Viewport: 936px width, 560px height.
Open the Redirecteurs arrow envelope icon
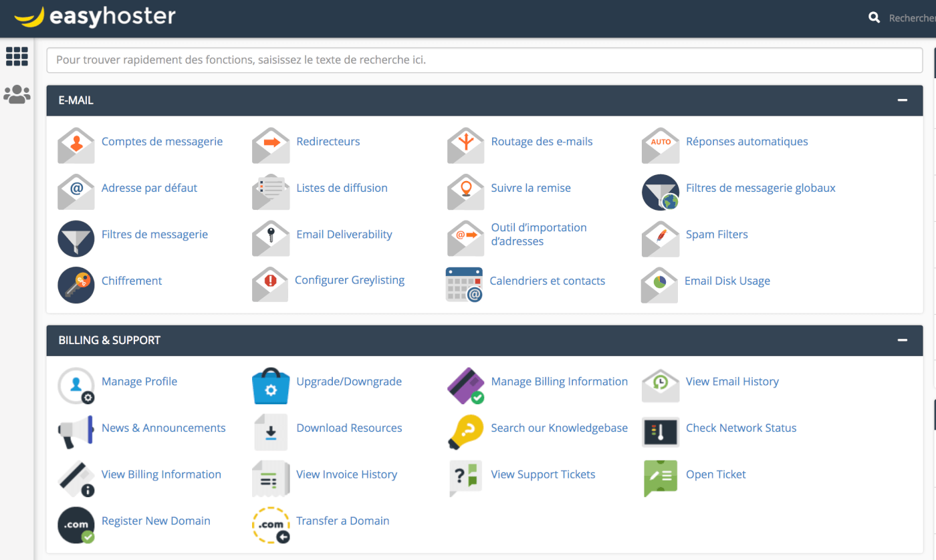[x=271, y=145]
